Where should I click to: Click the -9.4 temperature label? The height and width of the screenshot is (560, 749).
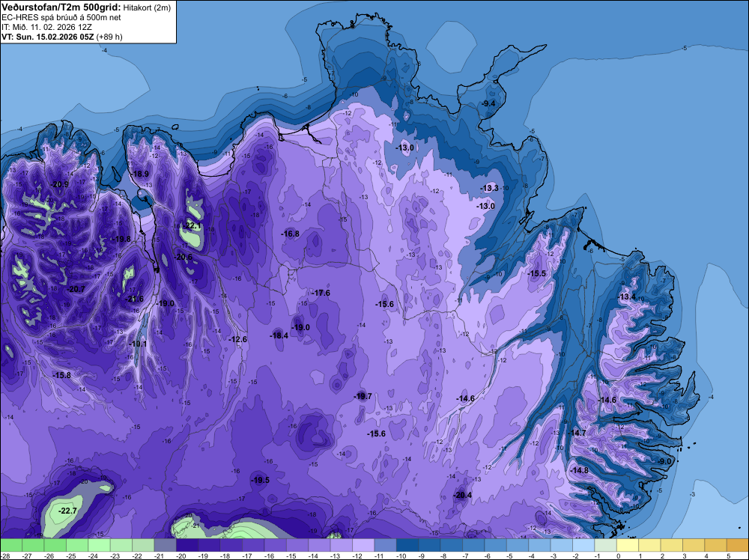488,103
